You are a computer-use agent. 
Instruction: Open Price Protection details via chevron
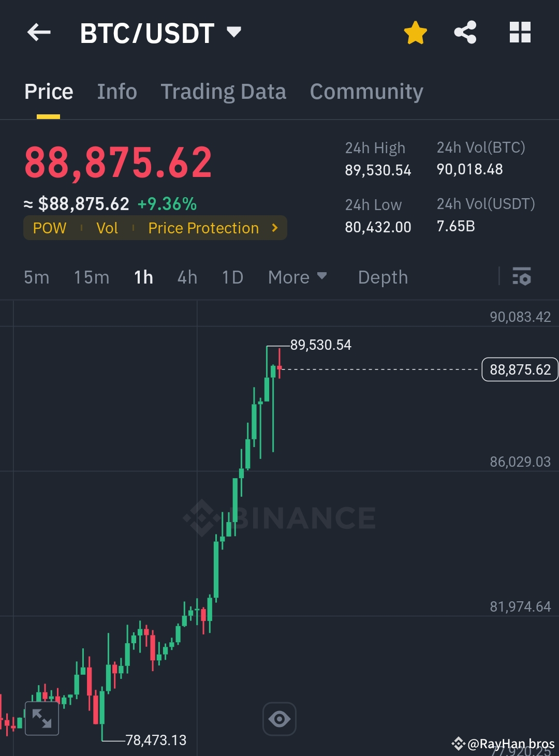coord(275,228)
